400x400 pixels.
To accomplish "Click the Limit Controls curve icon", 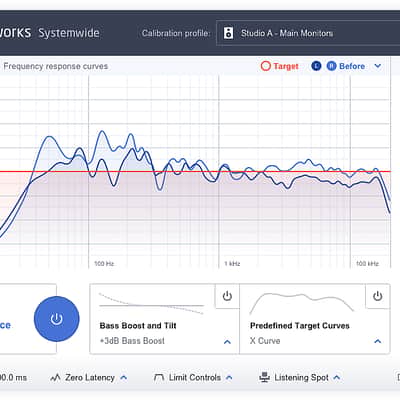I will click(x=159, y=378).
